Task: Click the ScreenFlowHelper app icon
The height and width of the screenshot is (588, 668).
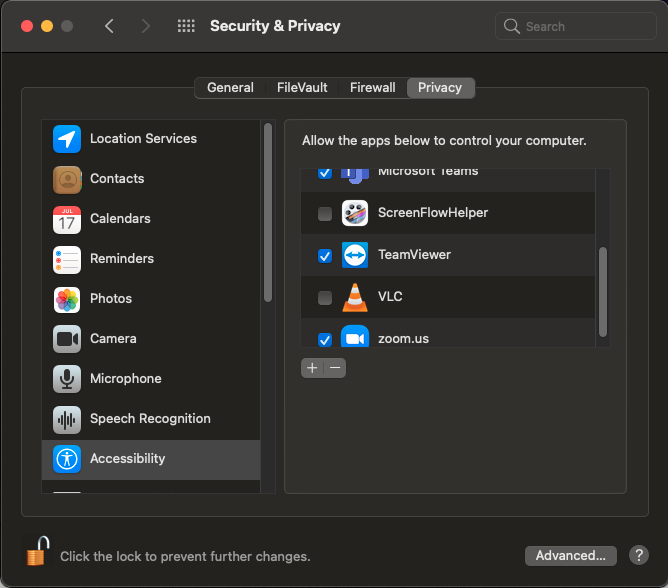Action: pyautogui.click(x=355, y=213)
